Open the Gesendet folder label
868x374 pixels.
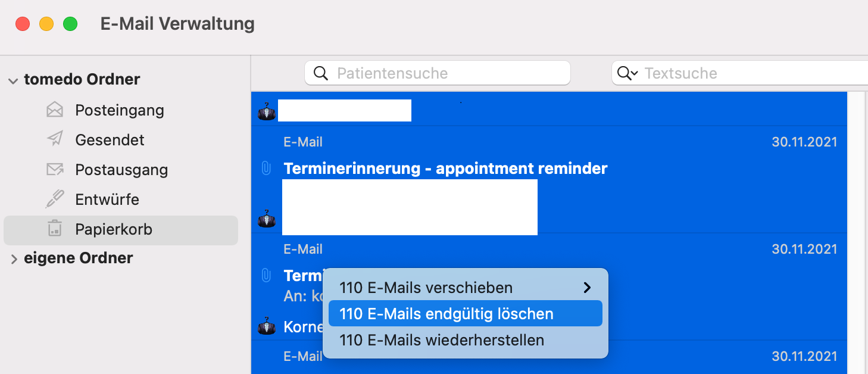coord(110,140)
